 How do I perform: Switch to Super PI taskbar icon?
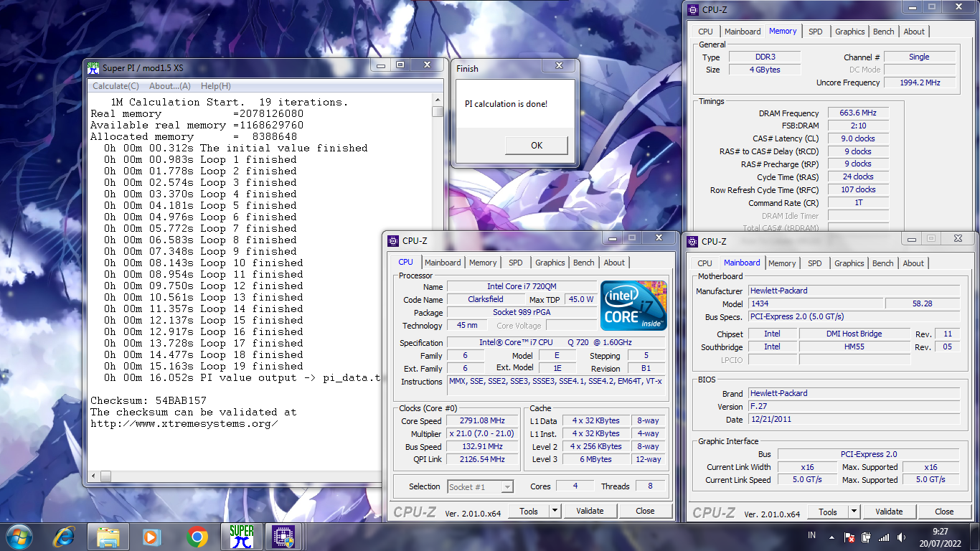pos(242,537)
